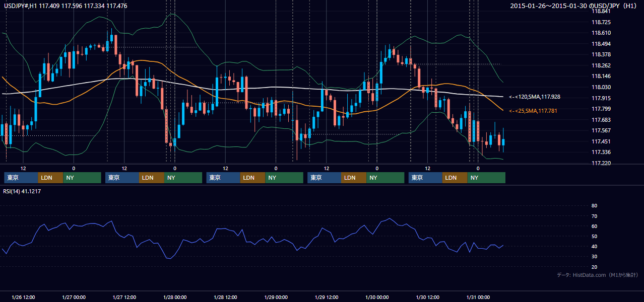Click the 118.725 price axis label
Viewport: 644px width, 302px height.
click(x=601, y=22)
